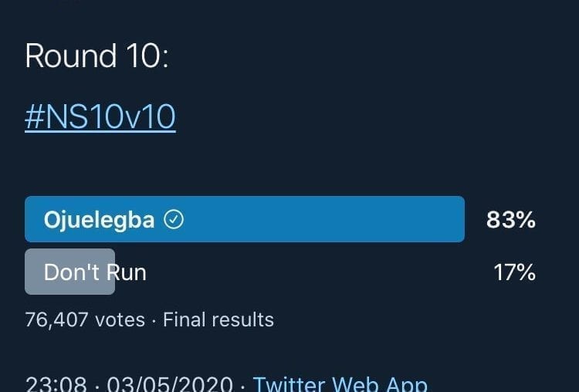Open the Twitter Web App source link
Viewport: 579px width, 392px height.
pos(340,384)
